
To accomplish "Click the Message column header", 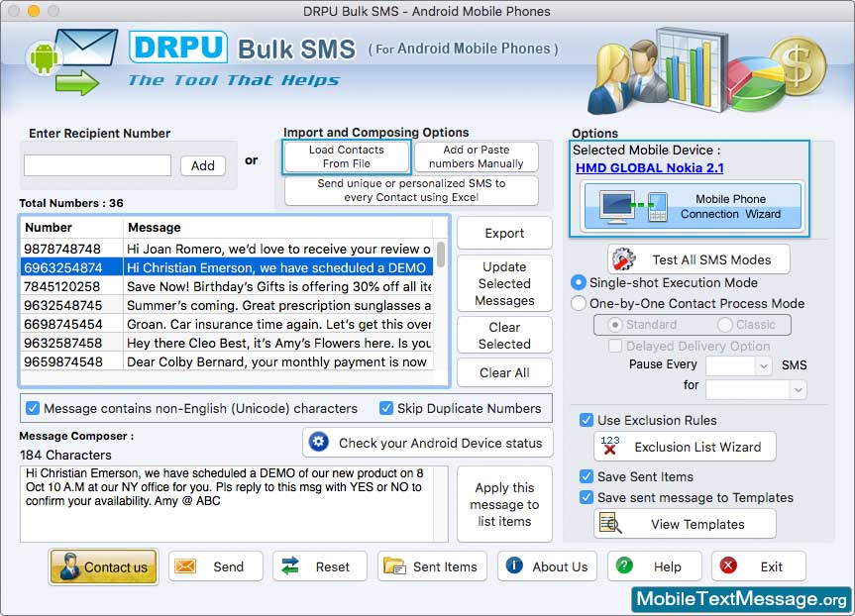I will click(x=278, y=228).
